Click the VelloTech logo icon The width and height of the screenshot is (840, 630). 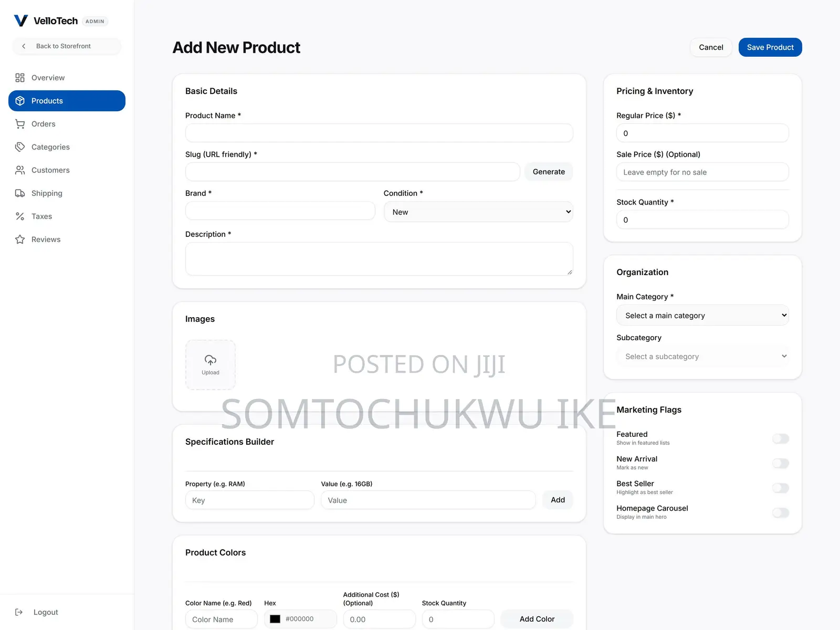pyautogui.click(x=20, y=20)
